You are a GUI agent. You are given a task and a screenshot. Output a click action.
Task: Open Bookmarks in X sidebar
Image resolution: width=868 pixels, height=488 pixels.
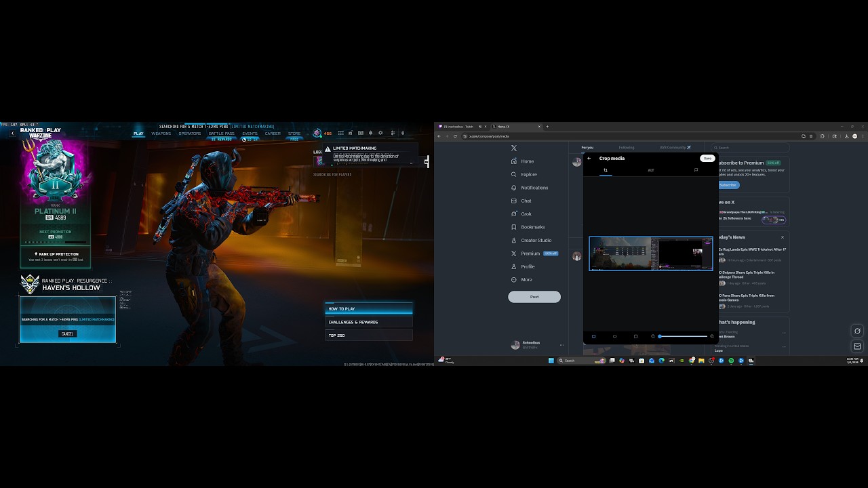[528, 227]
